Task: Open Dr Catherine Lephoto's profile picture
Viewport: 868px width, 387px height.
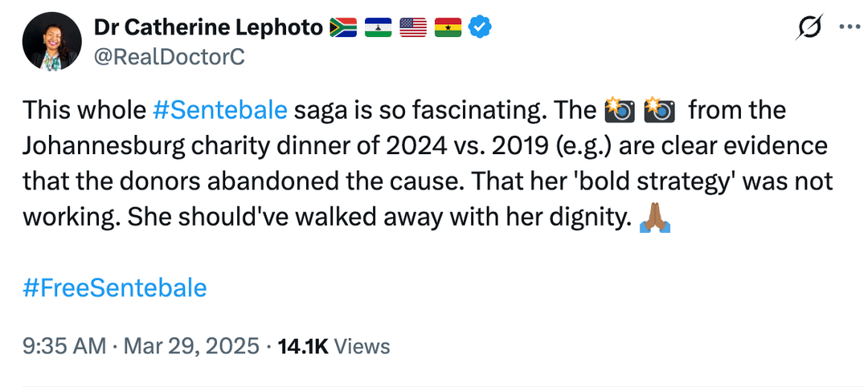Action: 50,41
